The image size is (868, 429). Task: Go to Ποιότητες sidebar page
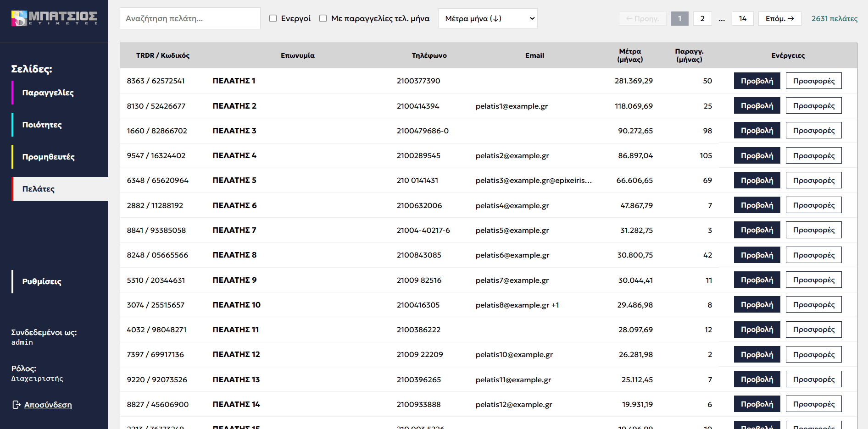[x=42, y=125]
